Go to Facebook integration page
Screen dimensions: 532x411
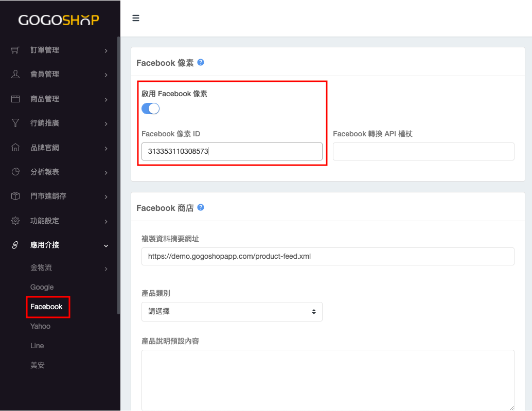point(46,307)
